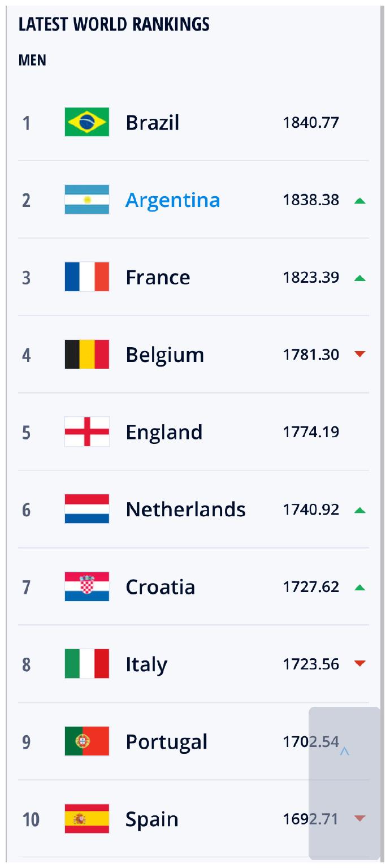Click the Latest World Rankings heading

(x=114, y=24)
